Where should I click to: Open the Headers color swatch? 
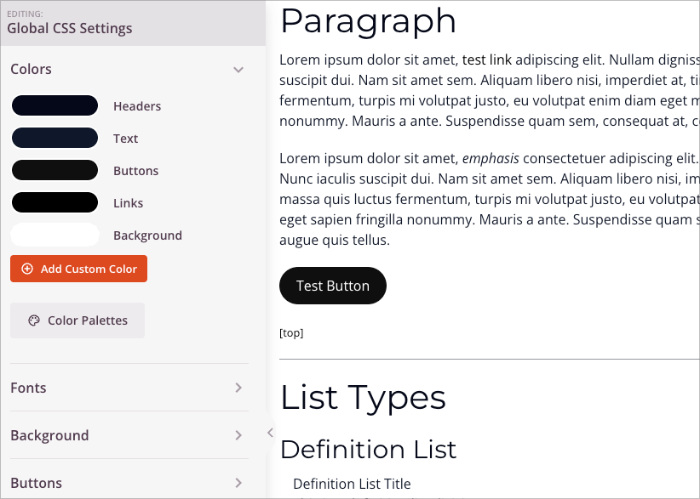(55, 106)
